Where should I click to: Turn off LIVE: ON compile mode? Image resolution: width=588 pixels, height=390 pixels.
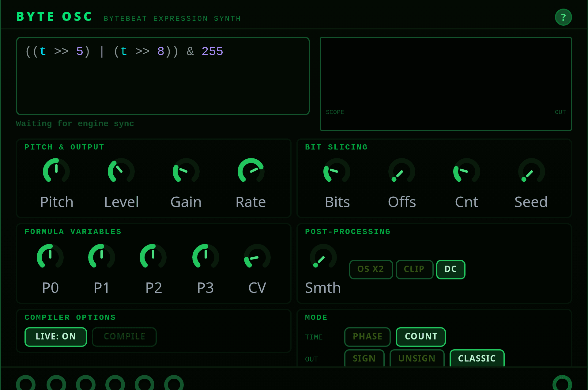click(x=56, y=337)
